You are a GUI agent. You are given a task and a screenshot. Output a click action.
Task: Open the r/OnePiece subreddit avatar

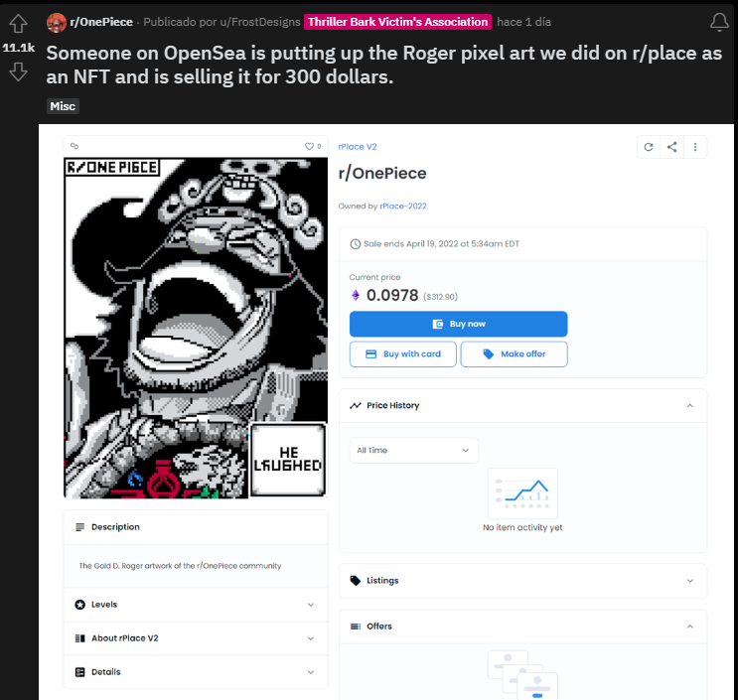[x=57, y=22]
